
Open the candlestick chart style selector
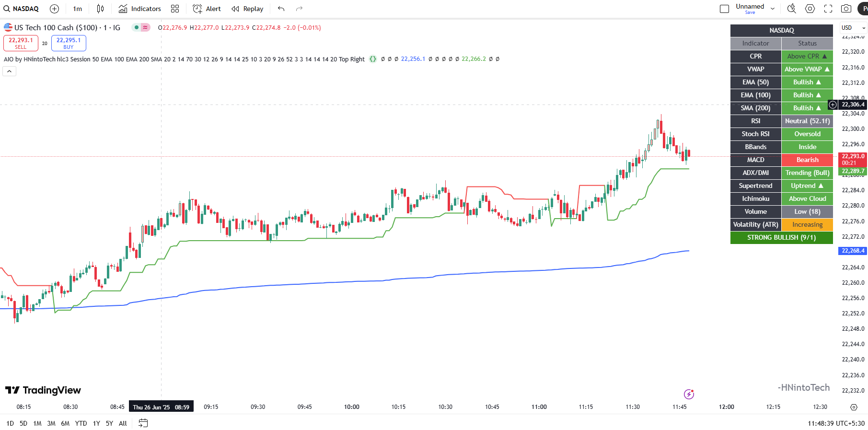pos(100,9)
